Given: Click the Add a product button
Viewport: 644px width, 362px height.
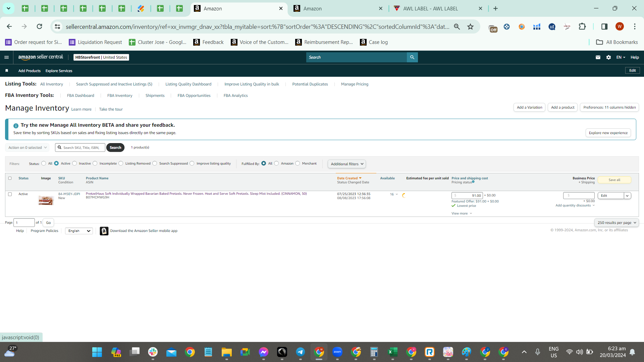Looking at the screenshot, I should (562, 107).
